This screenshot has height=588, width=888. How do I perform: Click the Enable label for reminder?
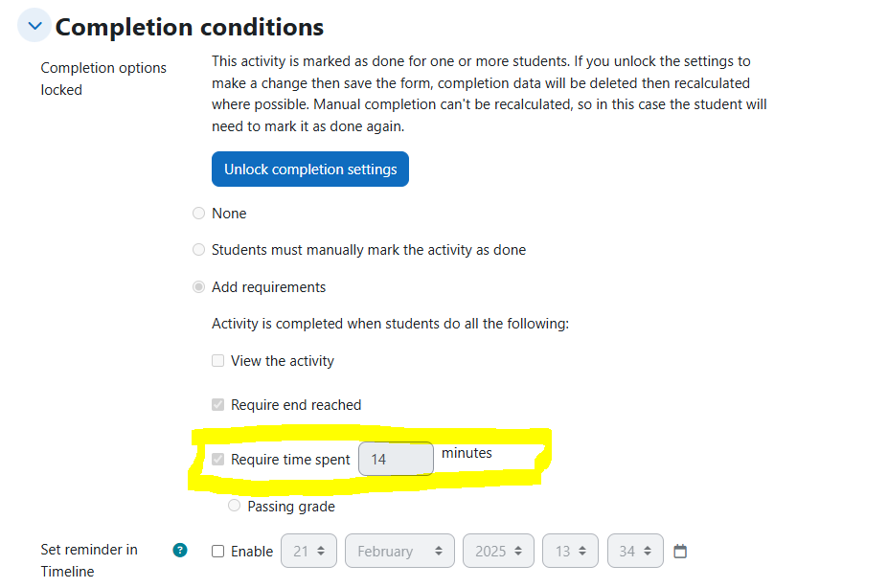[x=251, y=552]
